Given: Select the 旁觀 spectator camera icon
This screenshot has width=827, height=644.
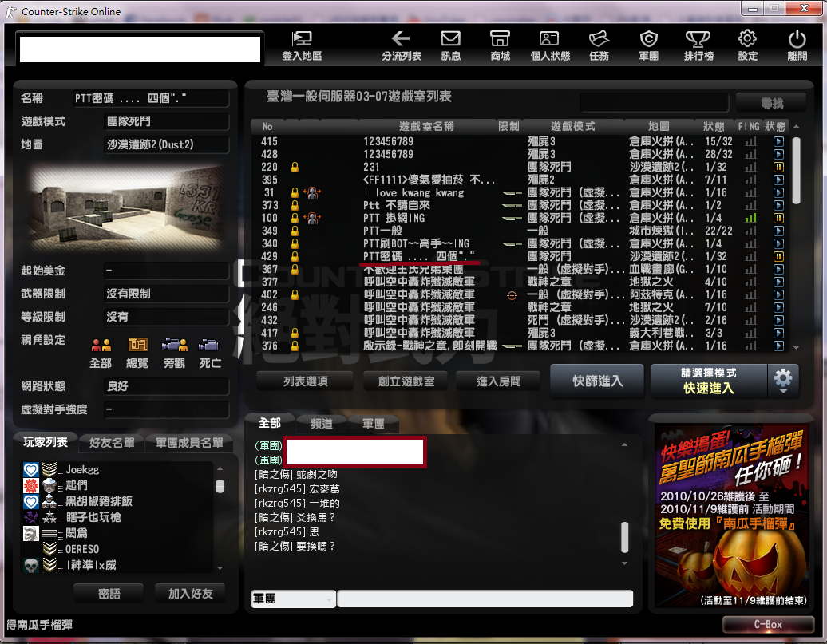Looking at the screenshot, I should (175, 346).
